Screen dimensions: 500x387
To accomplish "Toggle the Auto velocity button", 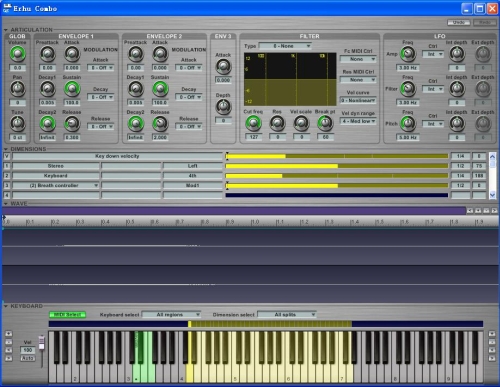I will coord(28,358).
